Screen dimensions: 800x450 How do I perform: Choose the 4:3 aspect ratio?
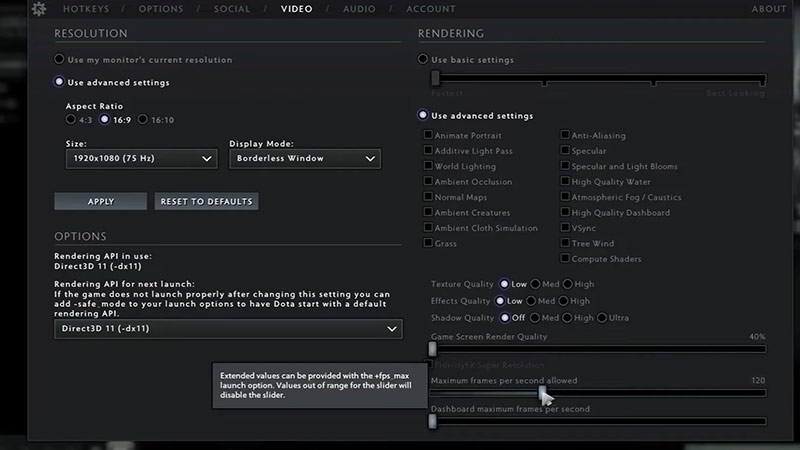click(71, 120)
